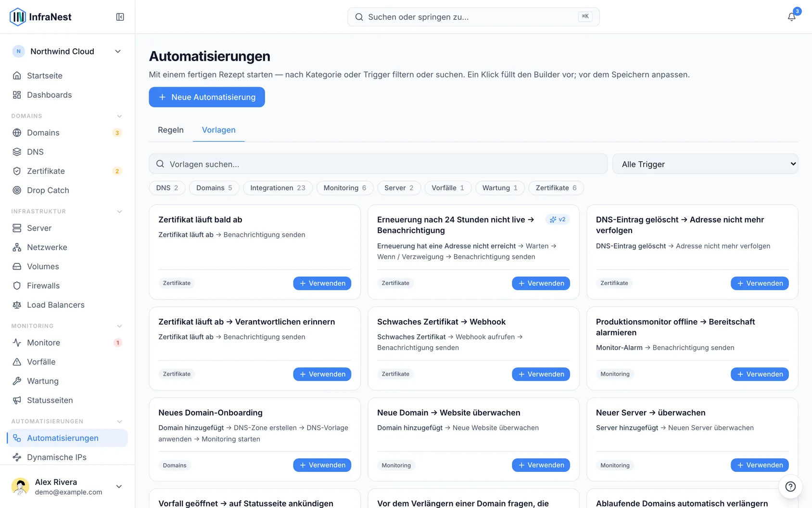
Task: Filter templates by Integrationen category chip
Action: (278, 188)
